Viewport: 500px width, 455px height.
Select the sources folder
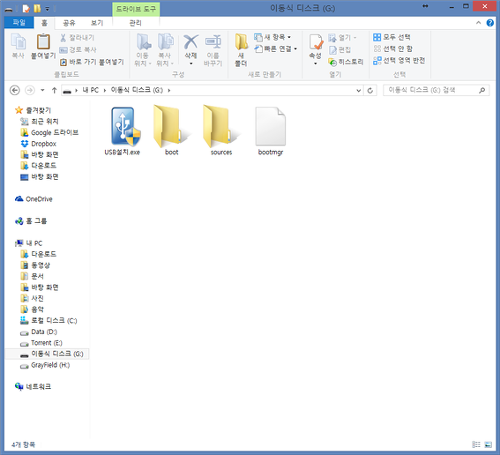coord(221,131)
